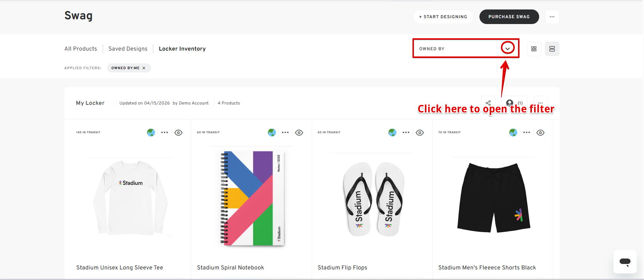Viewport: 644px width, 280px height.
Task: Click the share icon in My Locker
Action: pos(488,103)
